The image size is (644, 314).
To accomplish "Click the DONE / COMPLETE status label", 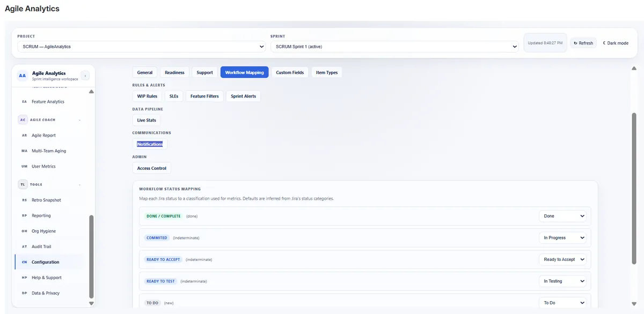I will tap(163, 216).
